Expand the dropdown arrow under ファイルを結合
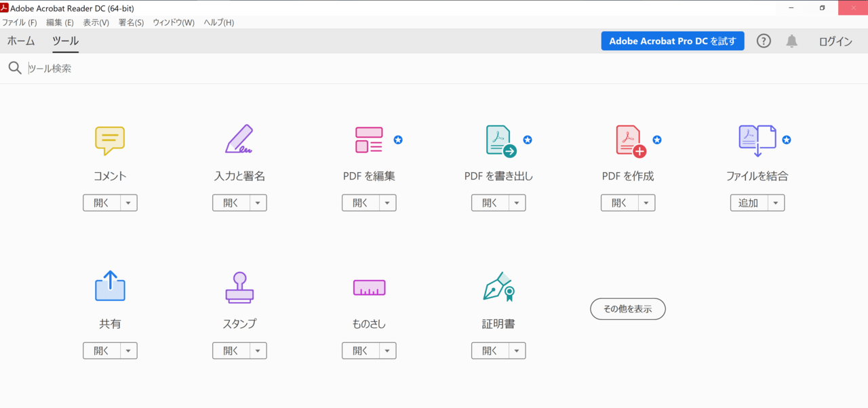The image size is (868, 408). click(x=776, y=203)
